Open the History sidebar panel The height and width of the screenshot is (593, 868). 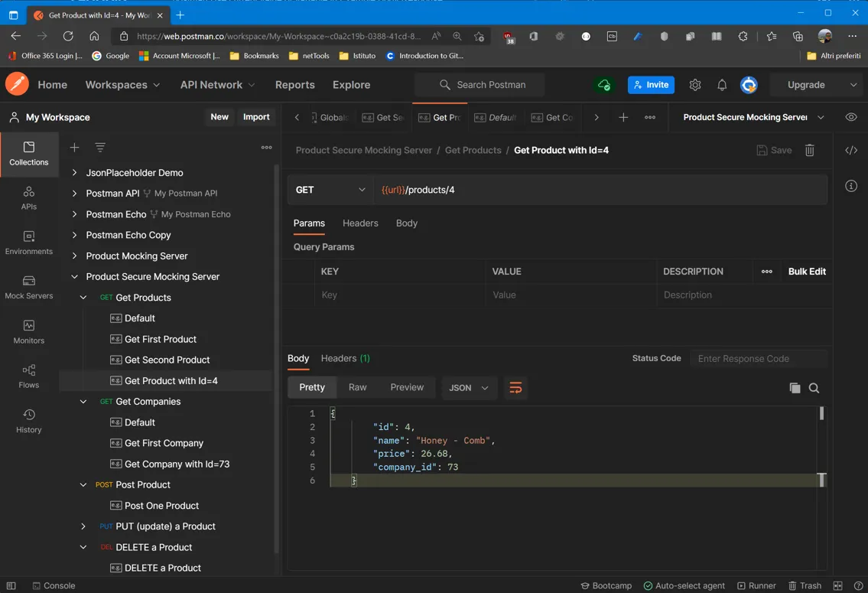[x=29, y=422]
